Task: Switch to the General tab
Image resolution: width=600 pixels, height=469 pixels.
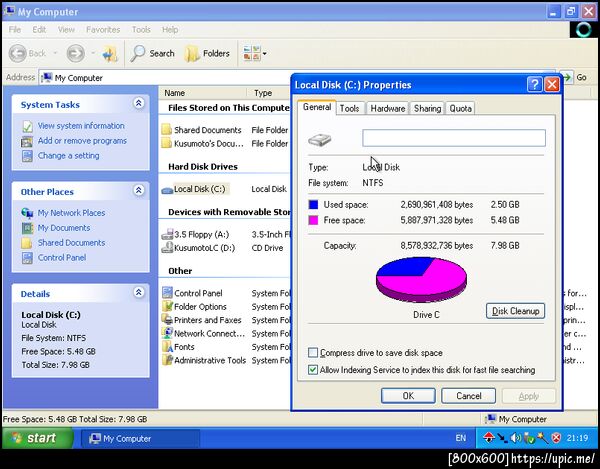Action: [317, 107]
